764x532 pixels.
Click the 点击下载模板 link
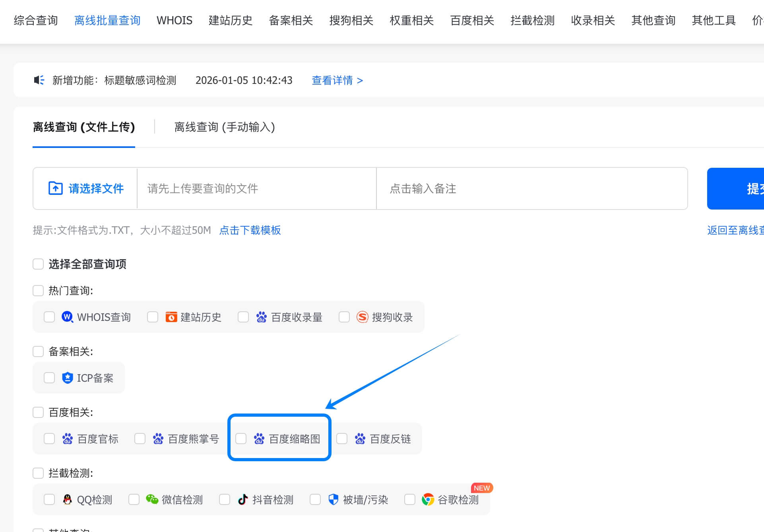250,230
